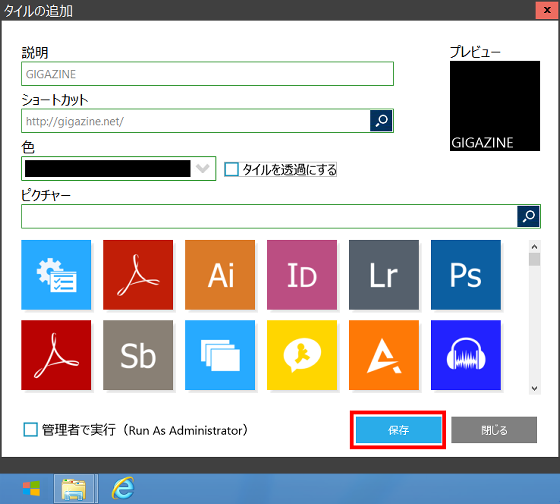Viewport: 560px width, 504px height.
Task: Click the icon list scroll up arrow
Action: 534,246
